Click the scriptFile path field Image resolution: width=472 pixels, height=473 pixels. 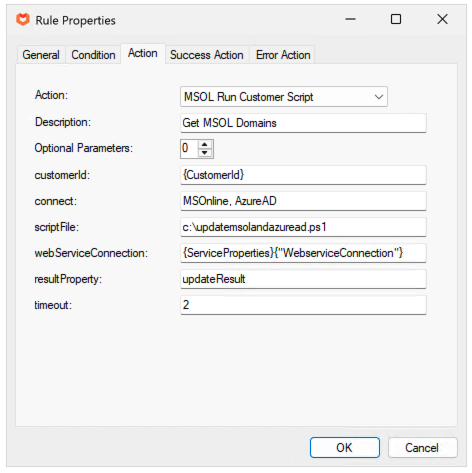(x=303, y=227)
